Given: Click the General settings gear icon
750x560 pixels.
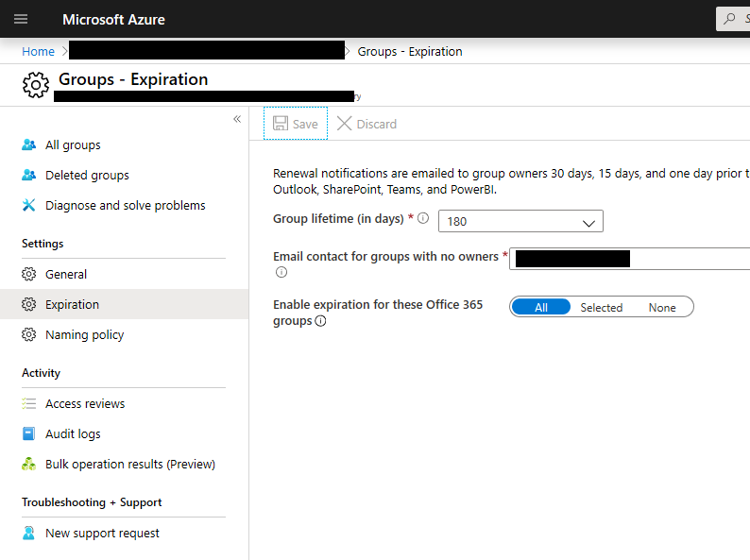Looking at the screenshot, I should [x=29, y=275].
